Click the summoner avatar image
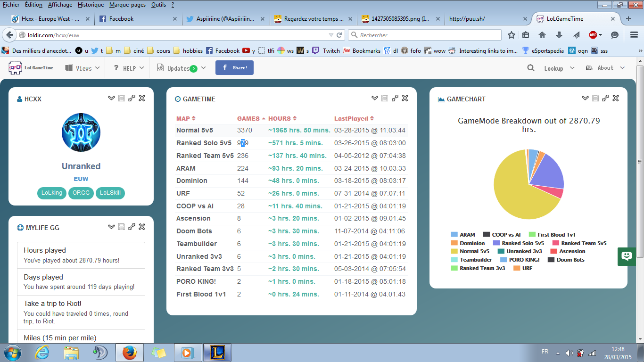Screen dimensions: 644x362 click(81, 132)
